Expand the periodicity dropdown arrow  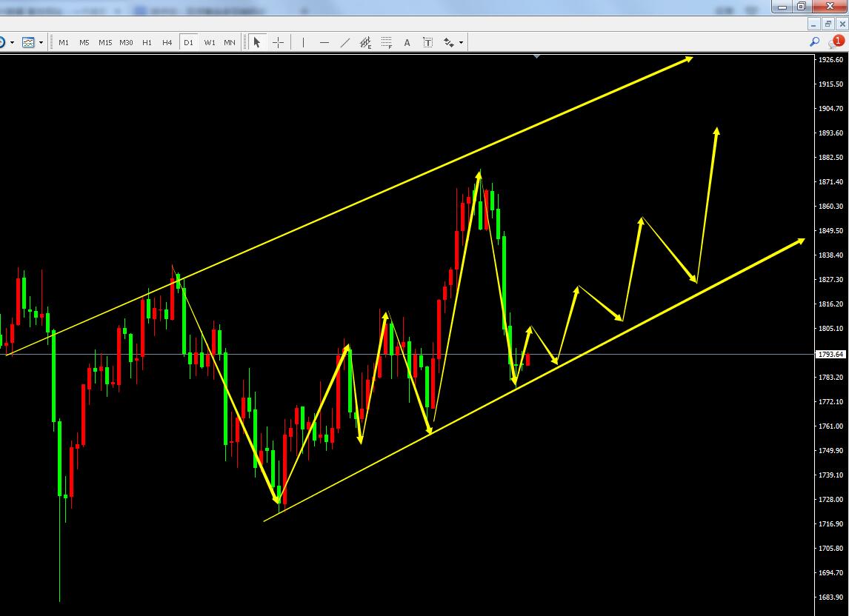[12, 42]
